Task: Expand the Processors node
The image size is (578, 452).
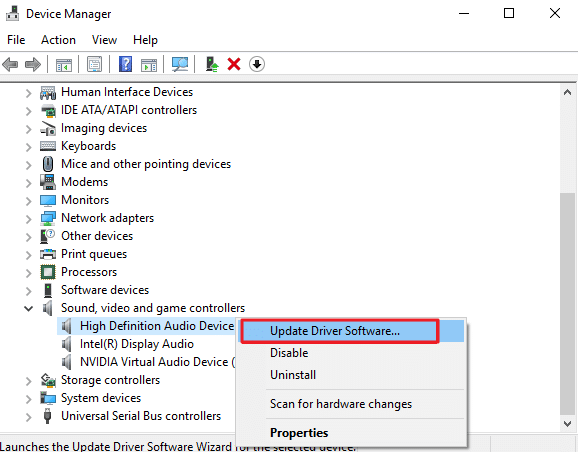Action: (x=28, y=273)
